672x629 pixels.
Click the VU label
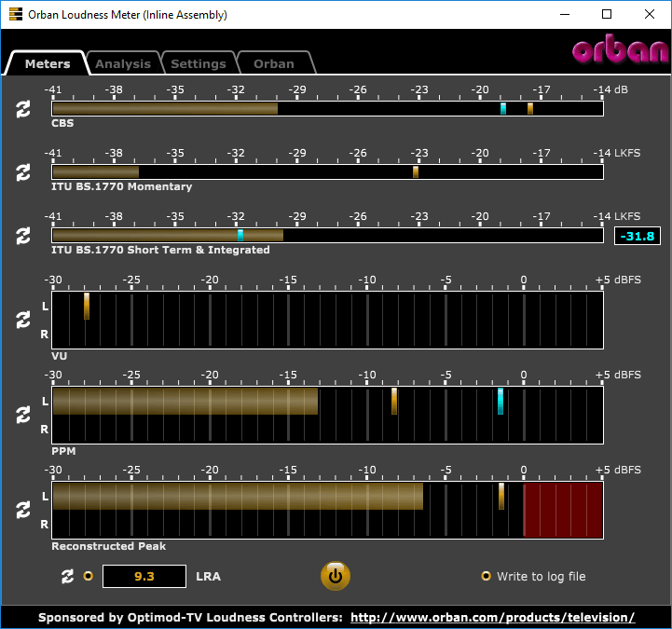point(59,356)
